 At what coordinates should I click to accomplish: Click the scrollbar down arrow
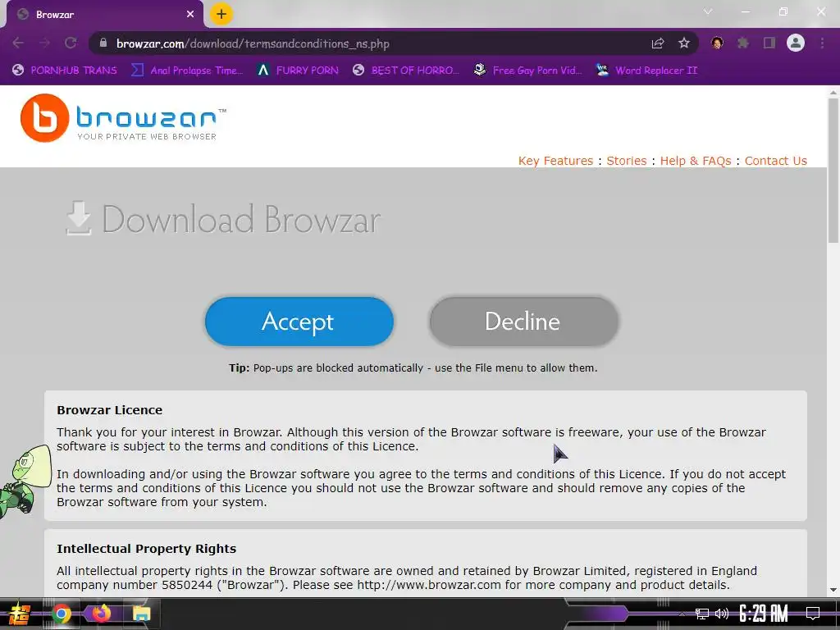[x=833, y=590]
